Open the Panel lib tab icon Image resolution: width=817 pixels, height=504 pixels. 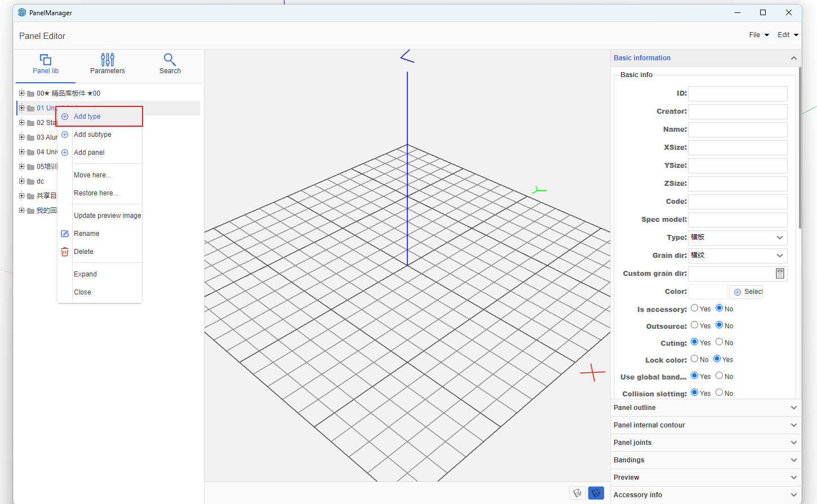coord(46,60)
